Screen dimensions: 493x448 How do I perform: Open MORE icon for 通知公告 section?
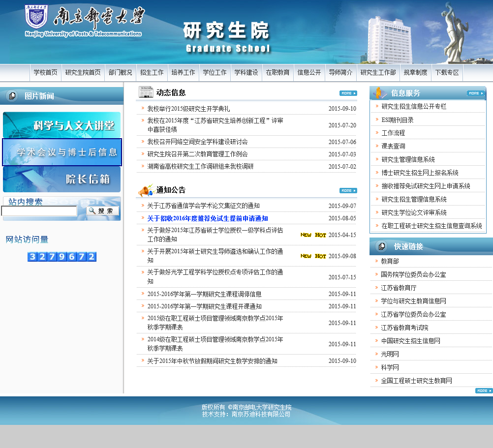(x=348, y=190)
